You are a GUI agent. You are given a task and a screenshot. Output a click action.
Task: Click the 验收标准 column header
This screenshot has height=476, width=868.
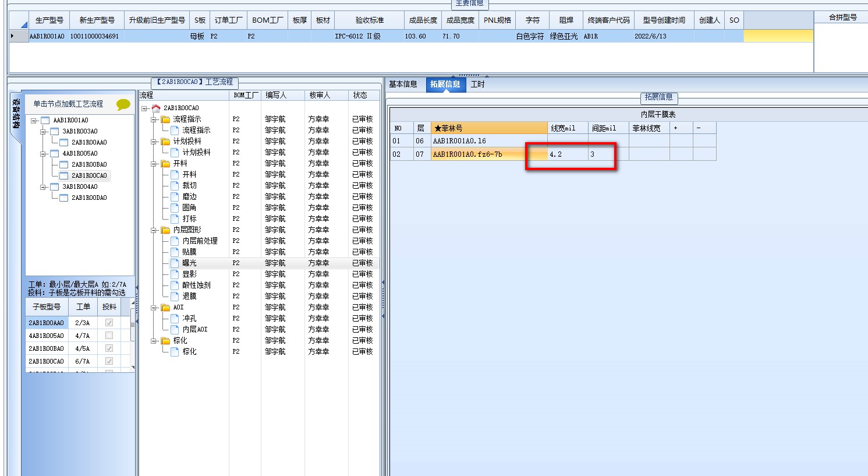(x=370, y=20)
